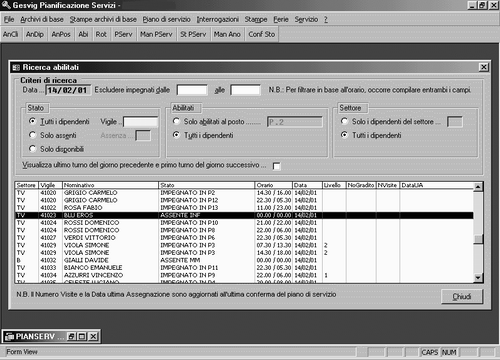Click the AnCli toolbar button
The height and width of the screenshot is (360, 500).
point(11,34)
